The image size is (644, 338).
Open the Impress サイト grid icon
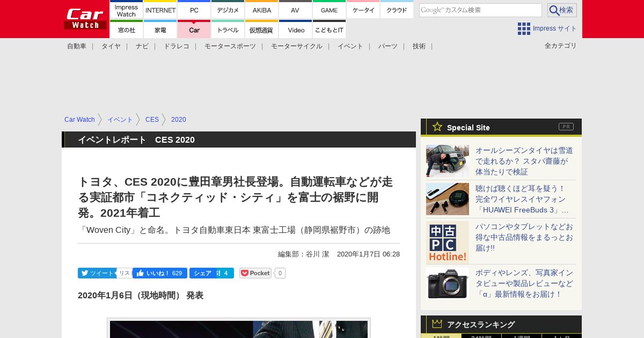[x=524, y=28]
